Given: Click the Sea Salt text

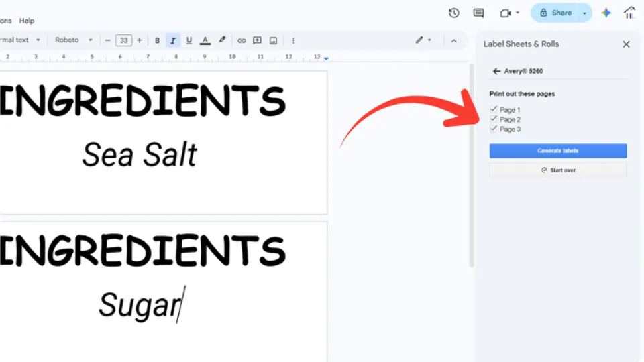Looking at the screenshot, I should coord(140,155).
